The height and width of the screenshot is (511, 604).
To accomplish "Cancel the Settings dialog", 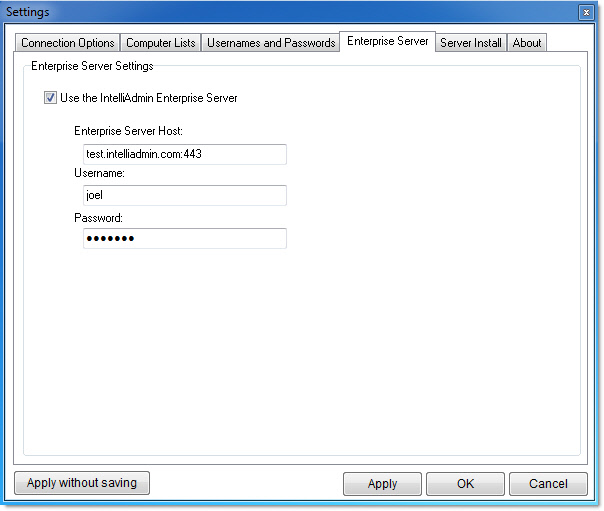I will 548,484.
